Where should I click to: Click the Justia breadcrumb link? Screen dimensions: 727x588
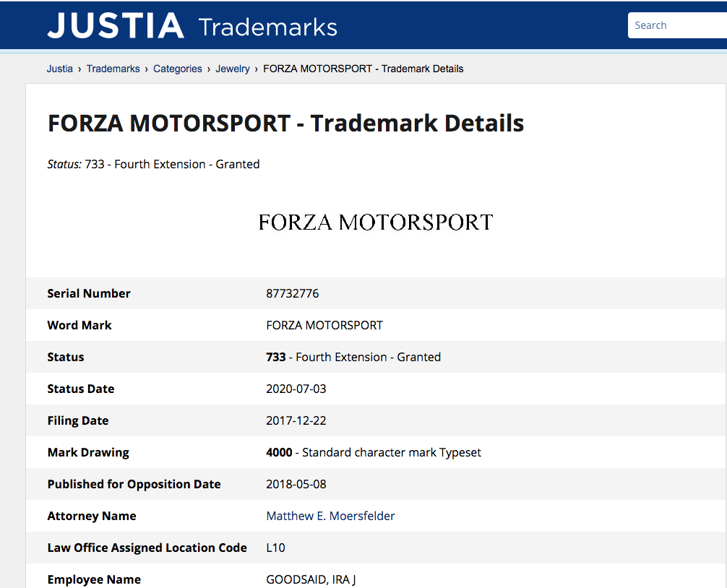point(60,69)
